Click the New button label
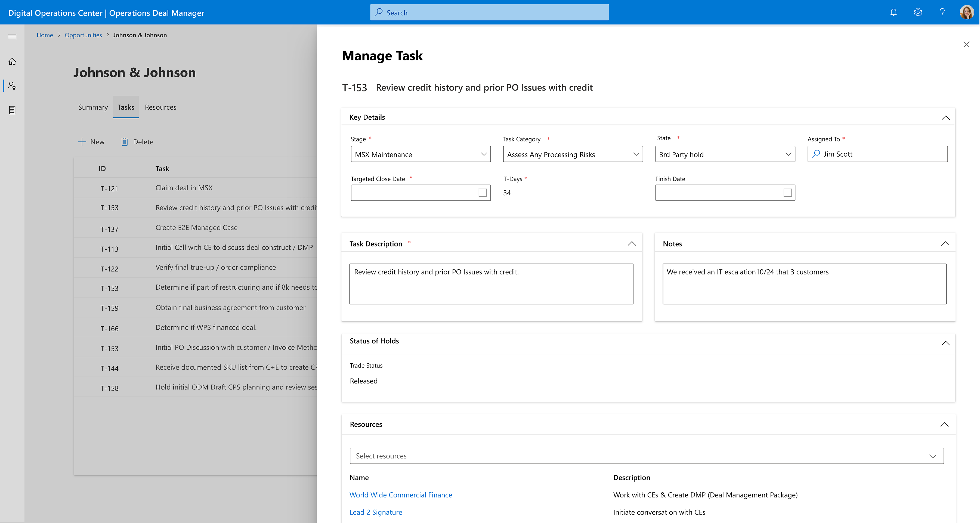Viewport: 980px width, 523px height. click(x=97, y=142)
